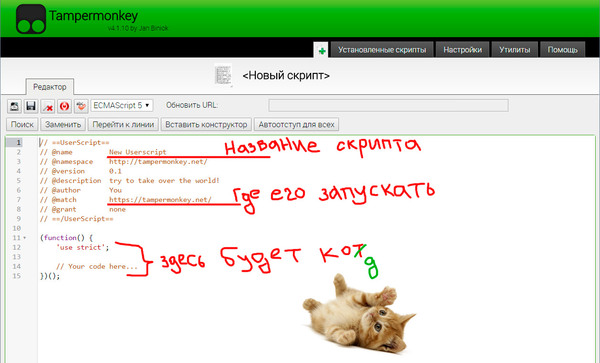Click the green plus new script tab
600x363 pixels.
click(x=322, y=50)
